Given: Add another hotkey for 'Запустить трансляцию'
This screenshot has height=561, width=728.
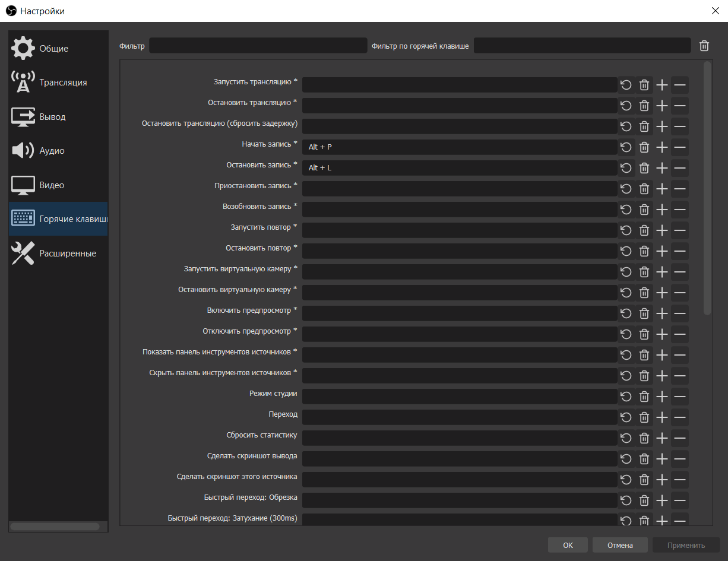Looking at the screenshot, I should click(x=662, y=85).
